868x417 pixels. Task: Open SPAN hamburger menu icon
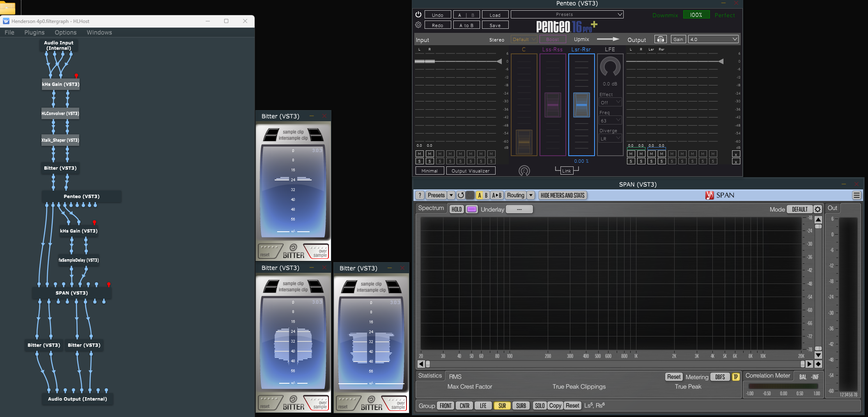(857, 196)
